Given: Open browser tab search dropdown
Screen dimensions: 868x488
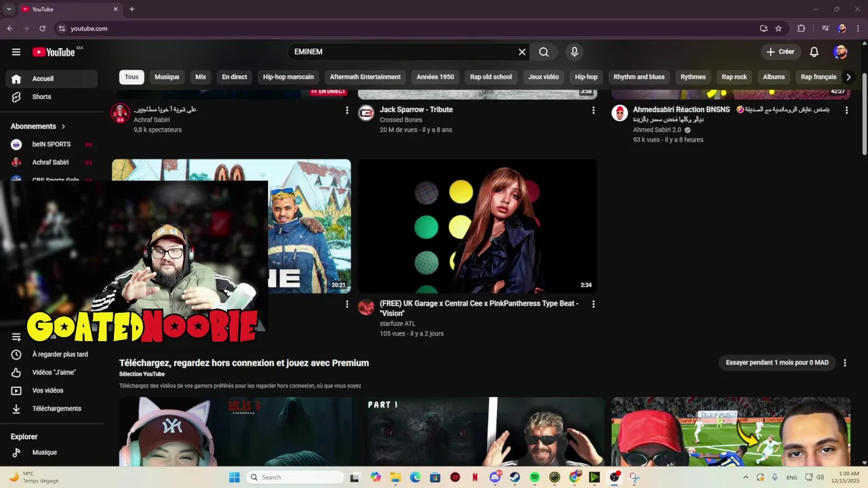Looking at the screenshot, I should click(9, 9).
